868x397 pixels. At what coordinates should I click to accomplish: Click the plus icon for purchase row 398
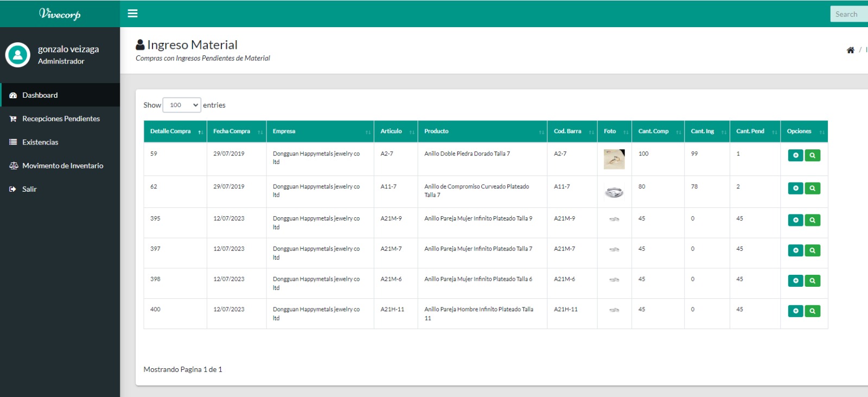click(795, 281)
